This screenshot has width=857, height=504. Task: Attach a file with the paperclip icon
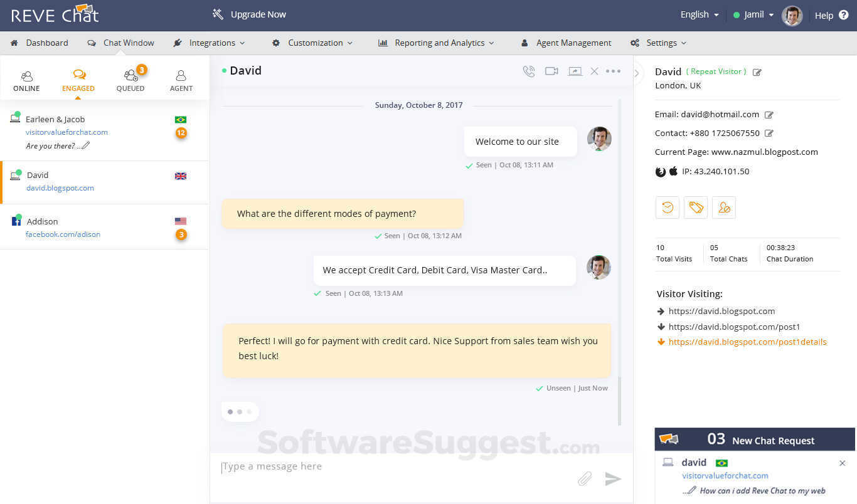click(584, 478)
